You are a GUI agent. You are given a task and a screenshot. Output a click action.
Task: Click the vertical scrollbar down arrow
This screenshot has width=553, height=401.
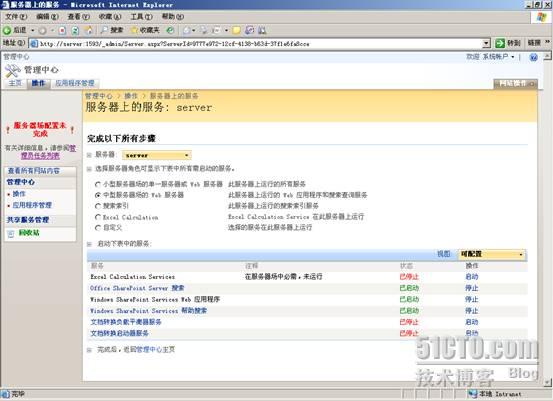point(547,383)
